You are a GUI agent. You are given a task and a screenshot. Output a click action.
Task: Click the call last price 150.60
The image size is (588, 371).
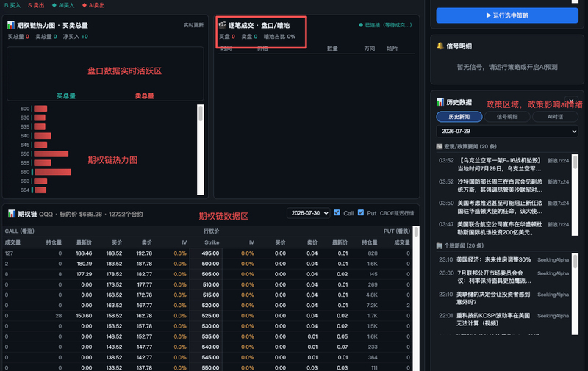(x=84, y=316)
